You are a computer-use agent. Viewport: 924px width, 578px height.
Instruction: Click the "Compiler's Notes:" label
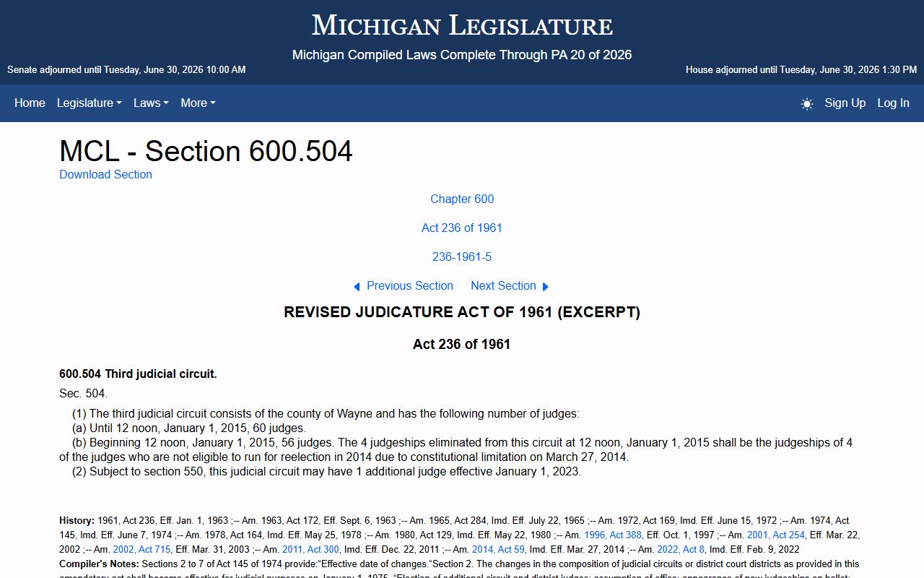[99, 564]
